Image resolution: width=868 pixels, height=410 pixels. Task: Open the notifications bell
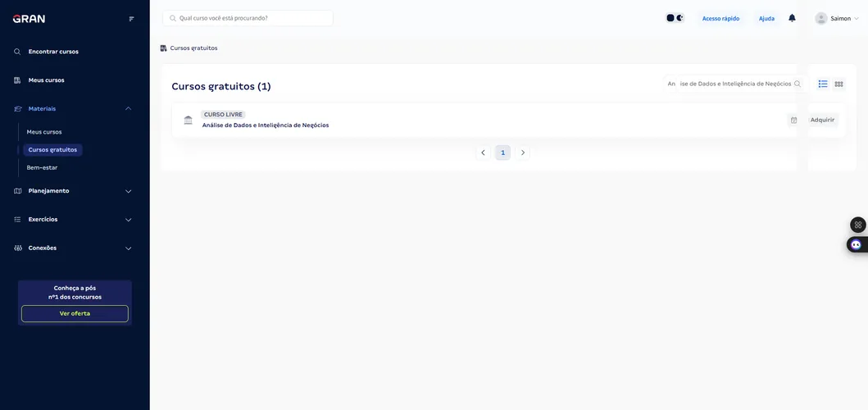tap(792, 18)
